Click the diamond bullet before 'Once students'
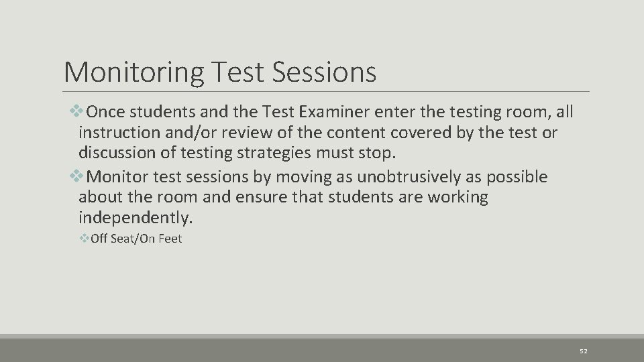Viewport: 644px width, 362px height. [x=80, y=110]
